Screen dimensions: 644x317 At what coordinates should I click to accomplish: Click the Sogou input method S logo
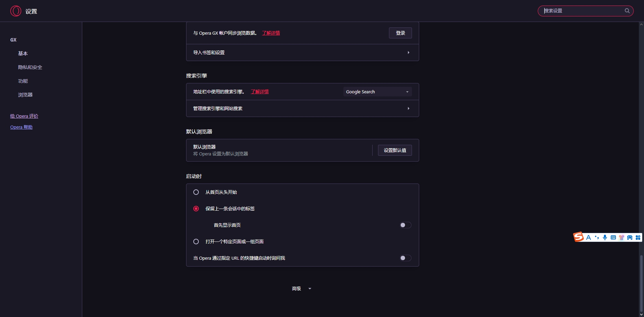[x=579, y=237]
